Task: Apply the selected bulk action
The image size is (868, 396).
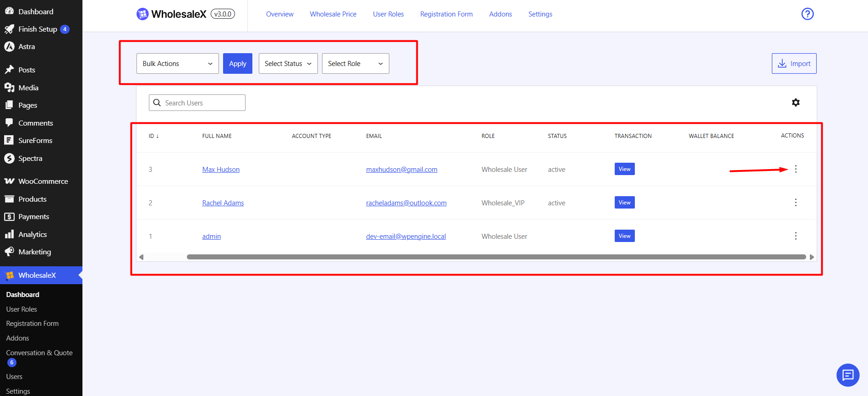Action: pyautogui.click(x=238, y=64)
